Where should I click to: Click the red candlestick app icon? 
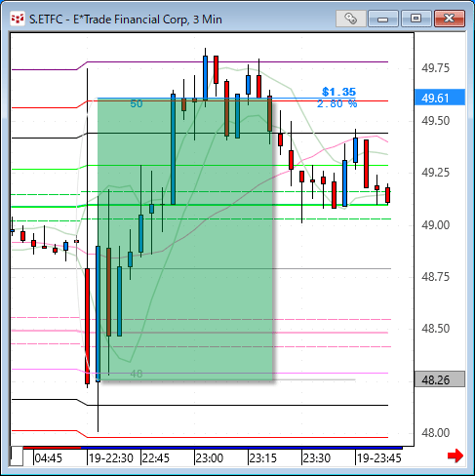pyautogui.click(x=17, y=19)
